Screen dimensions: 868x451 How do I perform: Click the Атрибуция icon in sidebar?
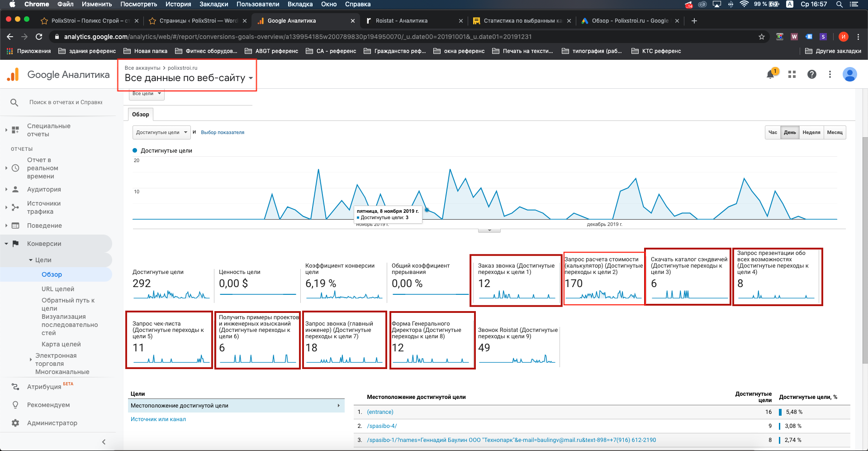[x=15, y=387]
